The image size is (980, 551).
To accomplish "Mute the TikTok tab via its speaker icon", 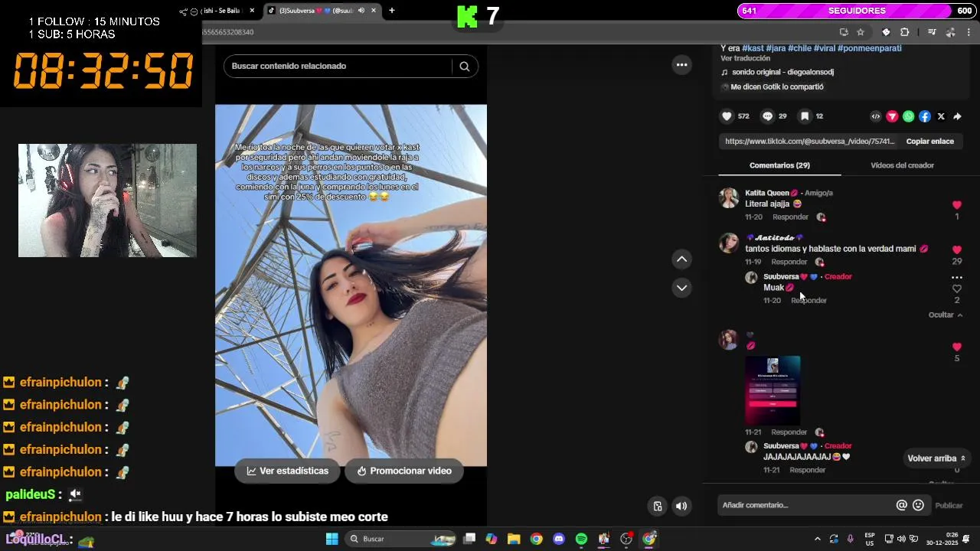I will 361,11.
